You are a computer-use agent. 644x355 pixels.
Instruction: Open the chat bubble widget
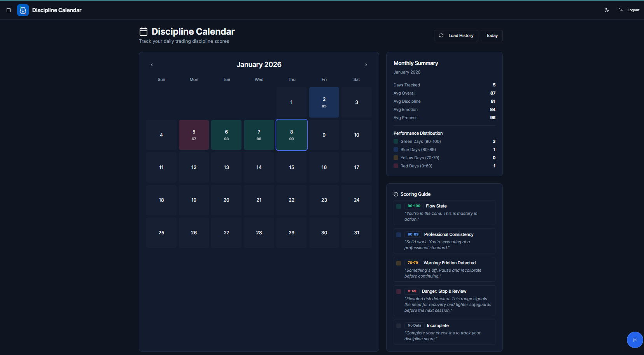point(635,340)
